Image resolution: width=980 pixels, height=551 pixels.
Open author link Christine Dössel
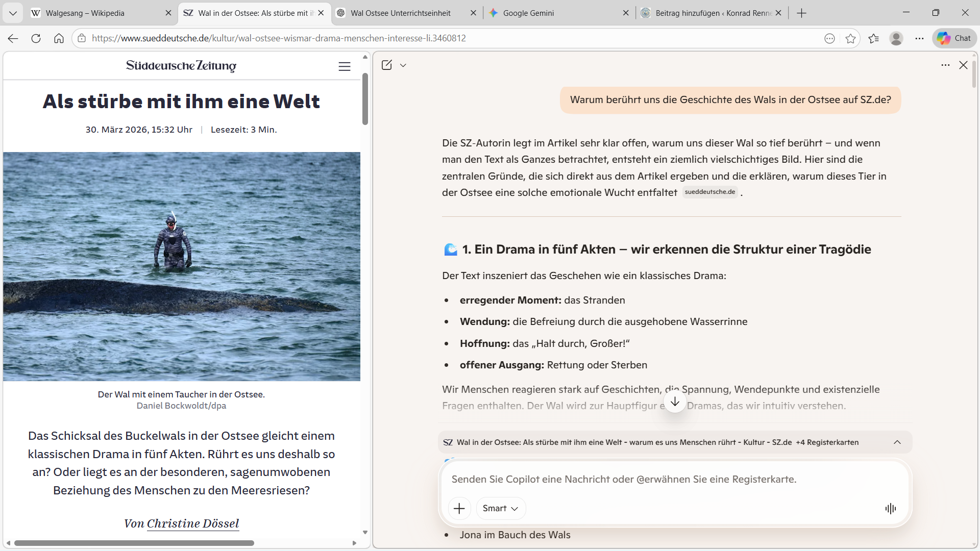(193, 523)
